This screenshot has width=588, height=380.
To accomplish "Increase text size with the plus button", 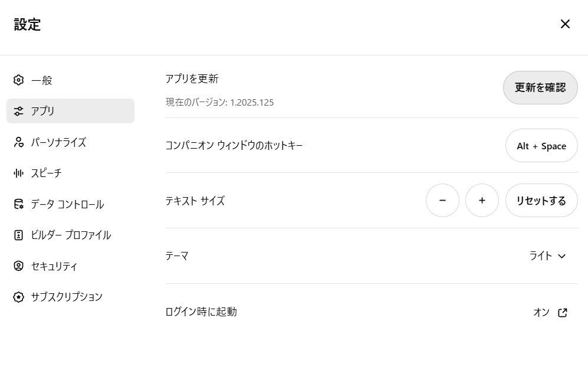I will pos(482,200).
